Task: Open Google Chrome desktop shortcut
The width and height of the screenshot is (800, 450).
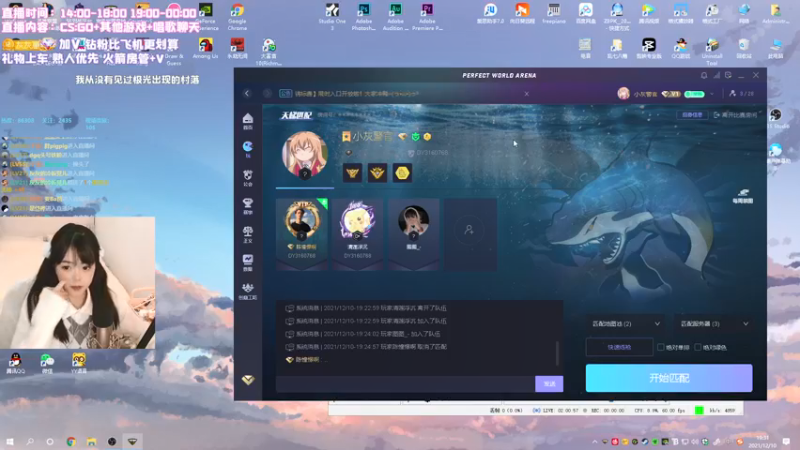Action: tap(237, 17)
